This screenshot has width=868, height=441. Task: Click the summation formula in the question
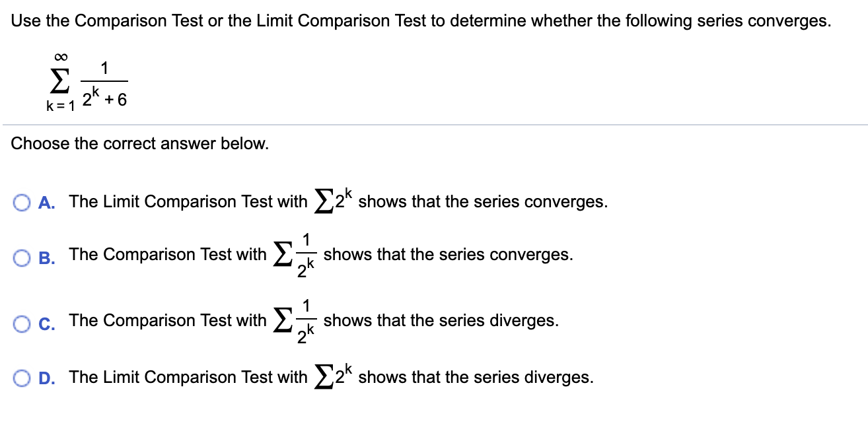click(86, 79)
